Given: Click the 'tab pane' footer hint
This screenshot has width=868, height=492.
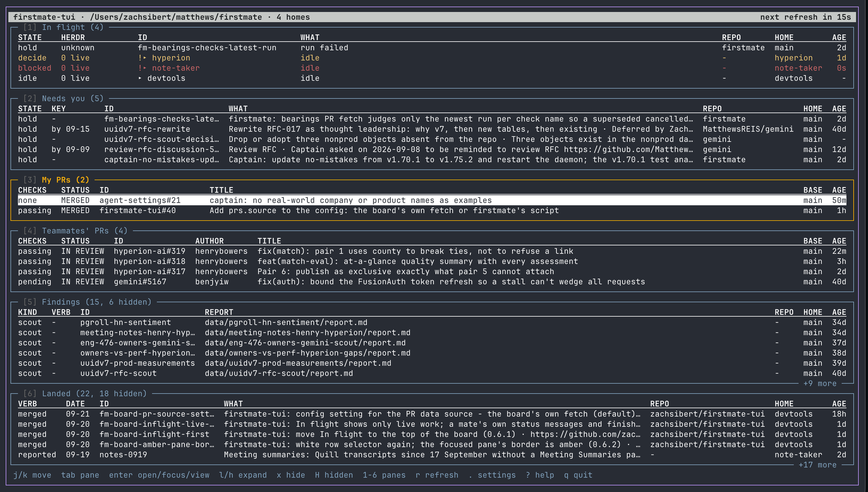Looking at the screenshot, I should click(x=80, y=475).
